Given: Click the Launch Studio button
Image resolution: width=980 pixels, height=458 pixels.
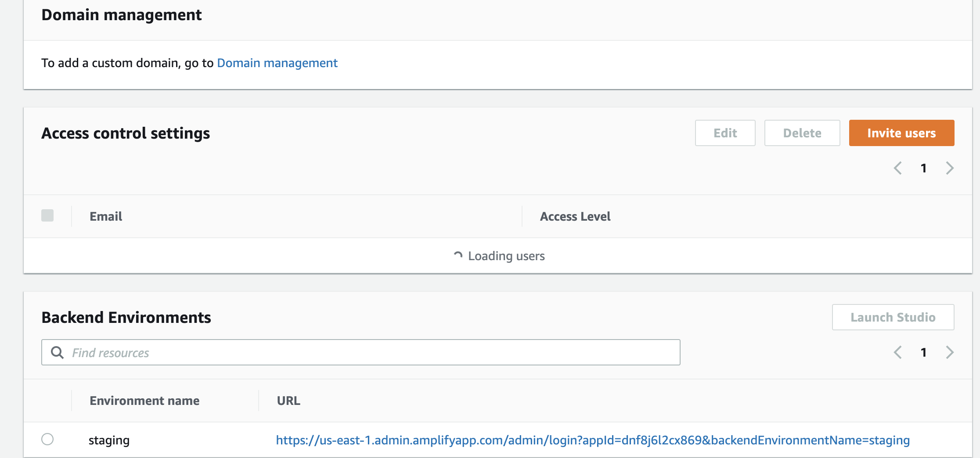Looking at the screenshot, I should point(893,317).
